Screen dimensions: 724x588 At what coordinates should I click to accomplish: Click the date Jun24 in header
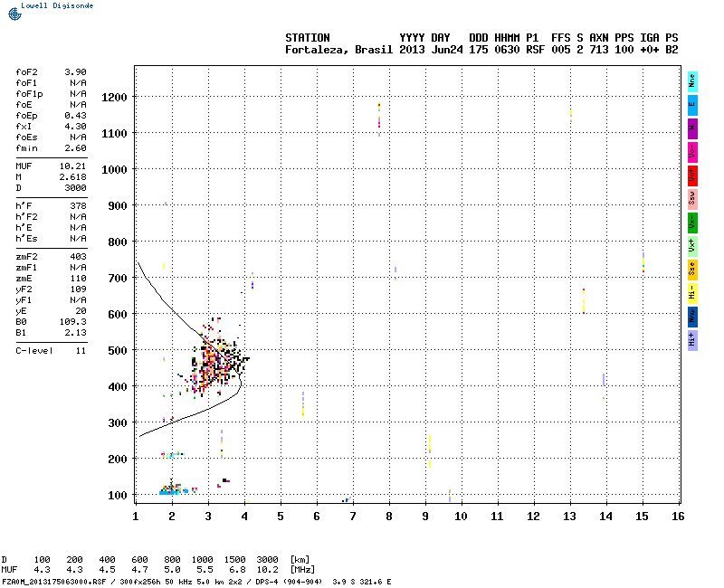(447, 50)
